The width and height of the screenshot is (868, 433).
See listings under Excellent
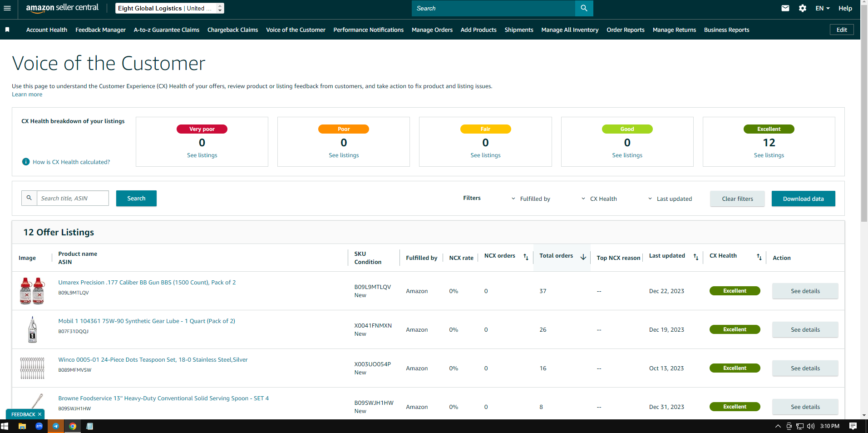point(769,155)
